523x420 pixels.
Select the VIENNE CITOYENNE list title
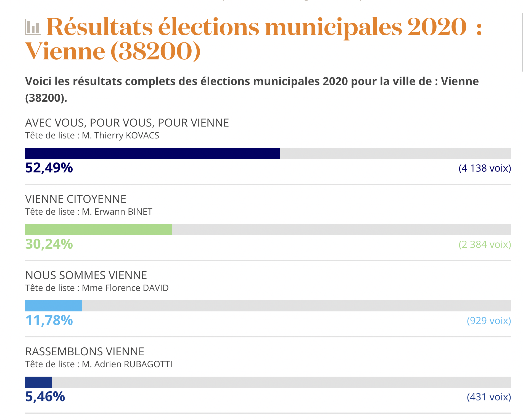click(76, 199)
